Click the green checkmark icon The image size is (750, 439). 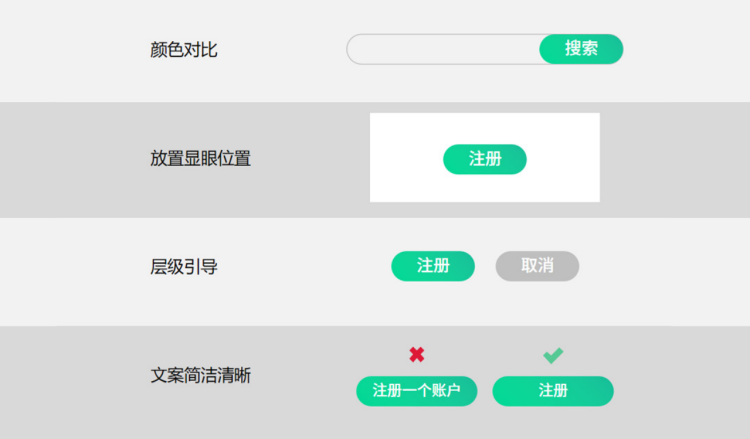click(553, 355)
